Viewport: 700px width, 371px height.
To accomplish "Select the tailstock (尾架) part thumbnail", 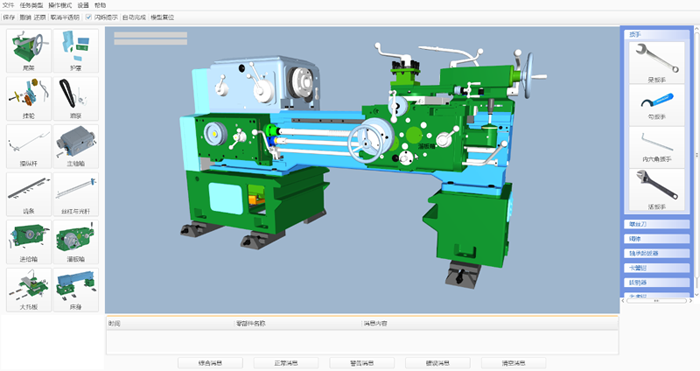I will pos(29,51).
